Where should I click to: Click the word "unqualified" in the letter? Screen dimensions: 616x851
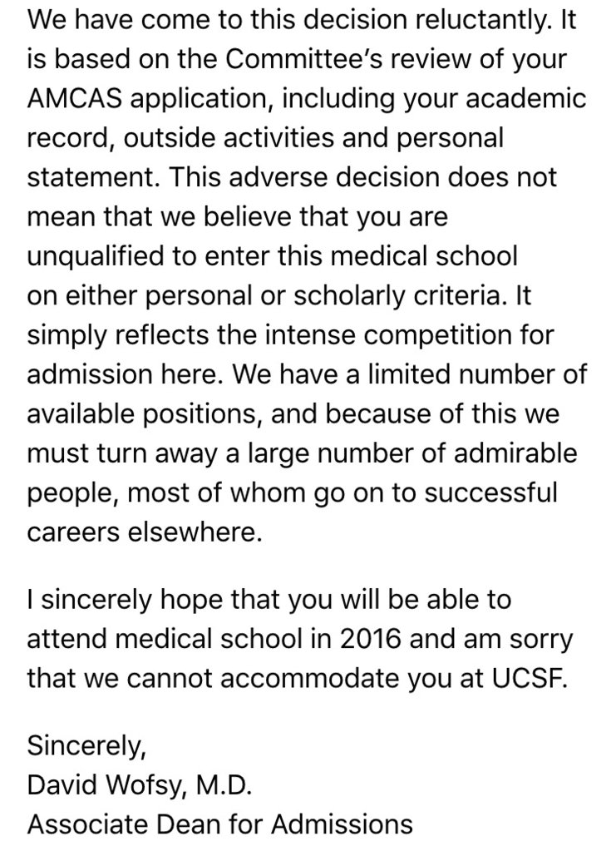pyautogui.click(x=96, y=256)
